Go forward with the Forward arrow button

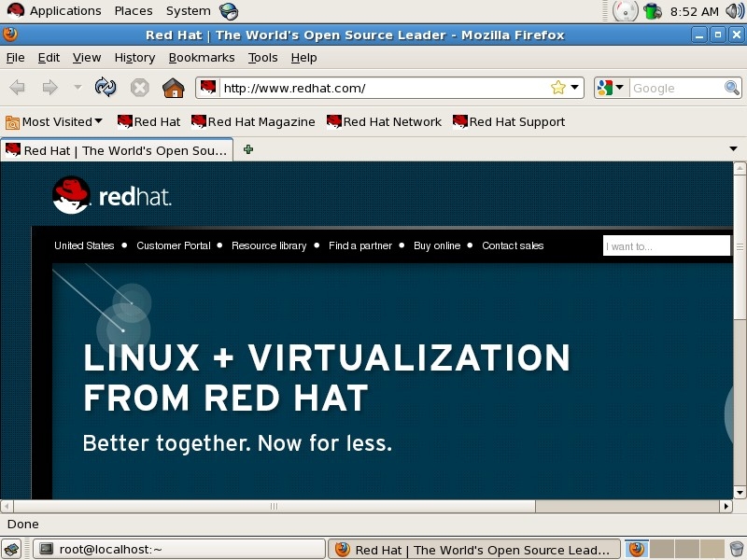(x=49, y=88)
